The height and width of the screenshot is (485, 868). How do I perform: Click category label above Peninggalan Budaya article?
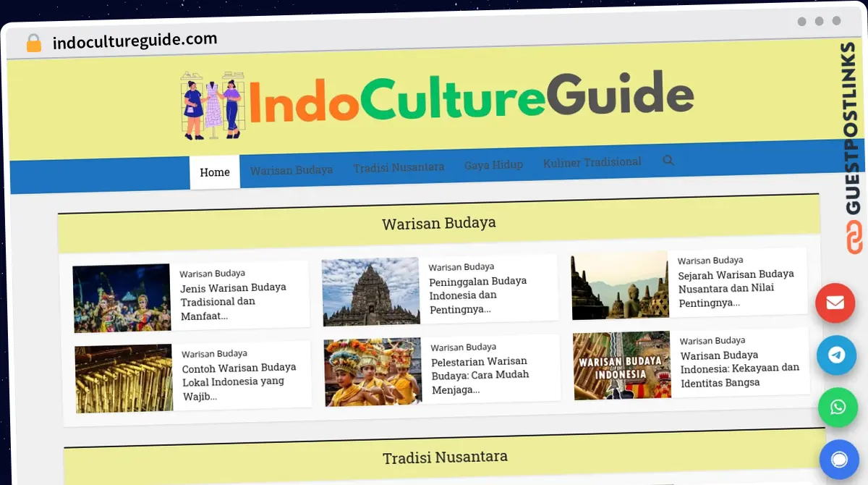pyautogui.click(x=461, y=267)
